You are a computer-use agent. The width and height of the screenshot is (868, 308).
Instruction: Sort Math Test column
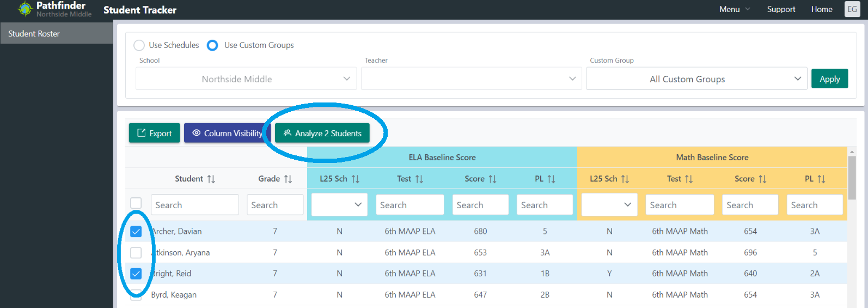click(689, 179)
